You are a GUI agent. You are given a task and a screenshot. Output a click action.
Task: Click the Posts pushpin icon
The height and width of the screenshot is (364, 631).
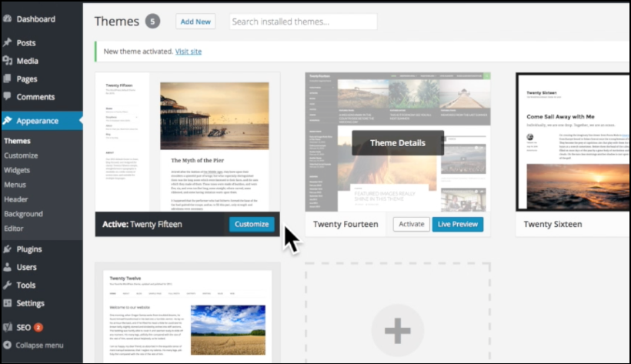(x=7, y=42)
